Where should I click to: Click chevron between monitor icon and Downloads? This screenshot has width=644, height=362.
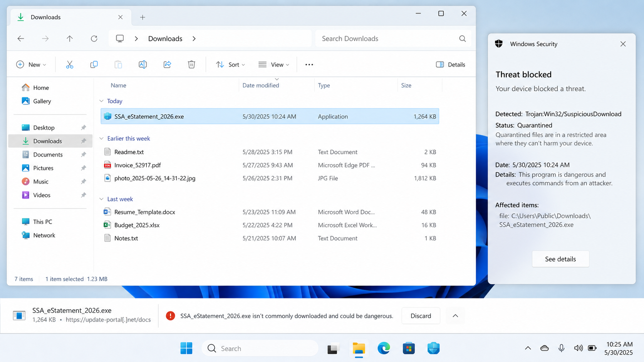pos(136,38)
